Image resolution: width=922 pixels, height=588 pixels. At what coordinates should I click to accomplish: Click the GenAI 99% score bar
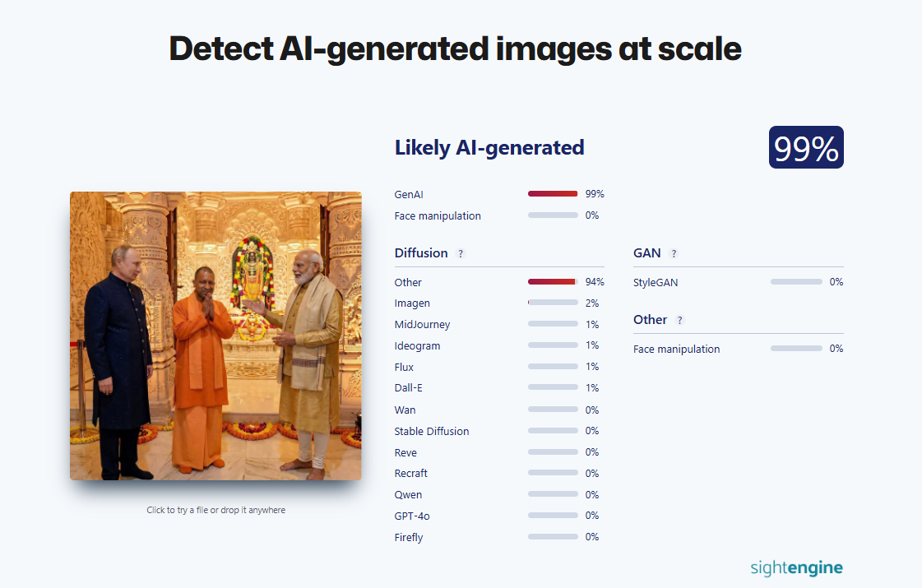tap(553, 194)
